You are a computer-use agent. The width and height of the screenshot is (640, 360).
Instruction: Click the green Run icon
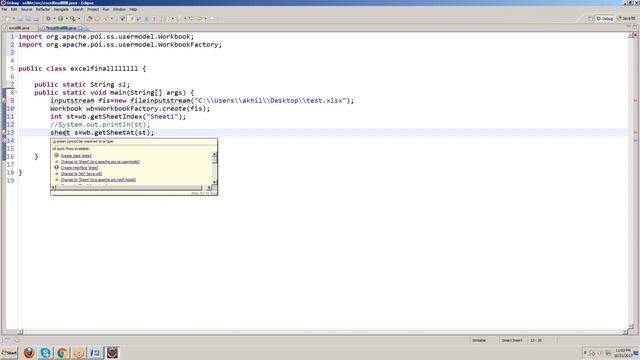pos(60,18)
